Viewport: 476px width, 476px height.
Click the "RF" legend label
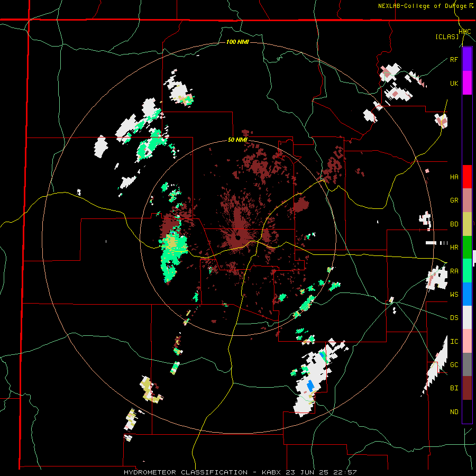pyautogui.click(x=454, y=59)
